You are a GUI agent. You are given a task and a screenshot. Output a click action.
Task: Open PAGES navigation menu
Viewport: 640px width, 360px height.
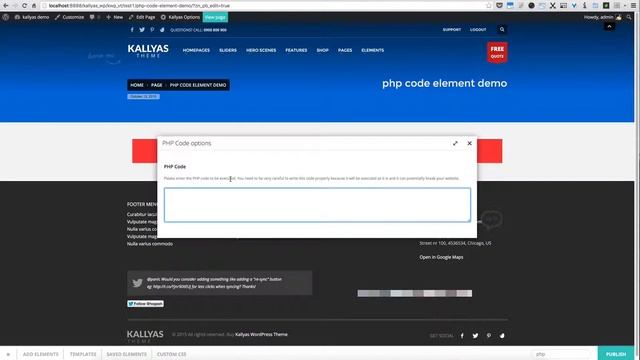(x=345, y=50)
